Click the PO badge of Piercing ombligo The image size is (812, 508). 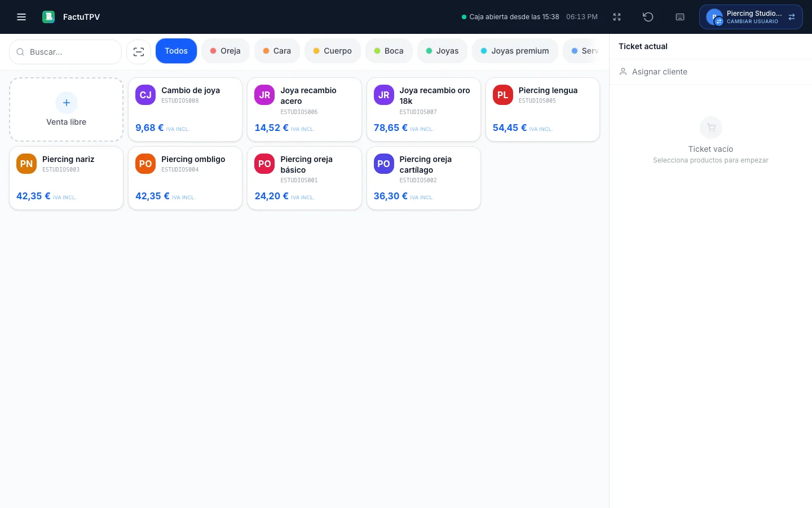(x=145, y=164)
